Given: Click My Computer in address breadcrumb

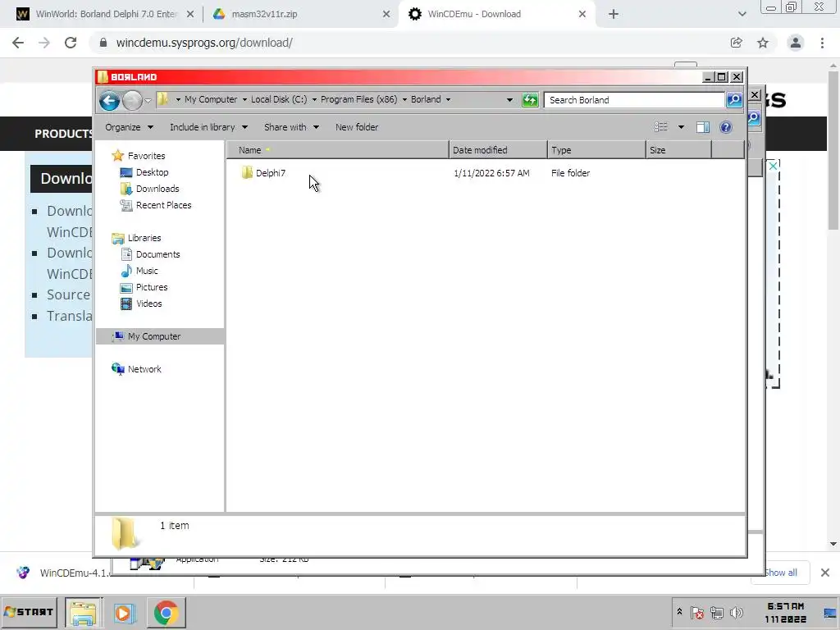Looking at the screenshot, I should click(x=211, y=99).
